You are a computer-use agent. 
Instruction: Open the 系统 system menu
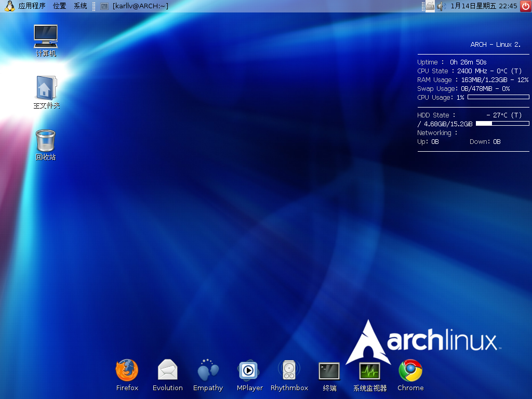tap(81, 6)
